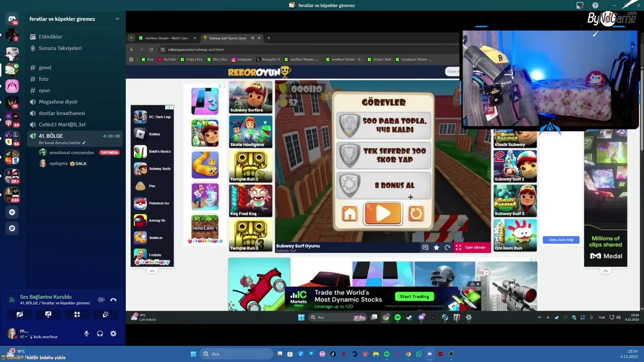
Task: Open the oyun text channel
Action: [74, 90]
